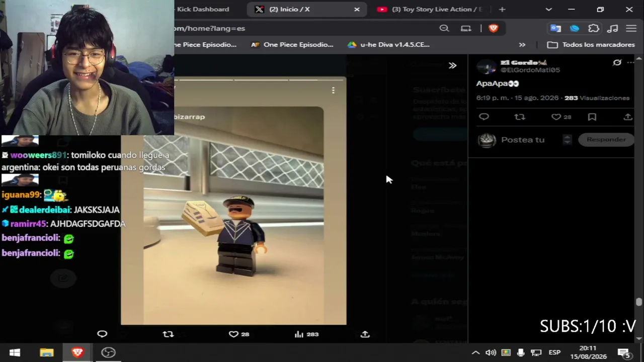Click the share icon beneath the video
Screen dimensions: 644x362
click(365, 334)
